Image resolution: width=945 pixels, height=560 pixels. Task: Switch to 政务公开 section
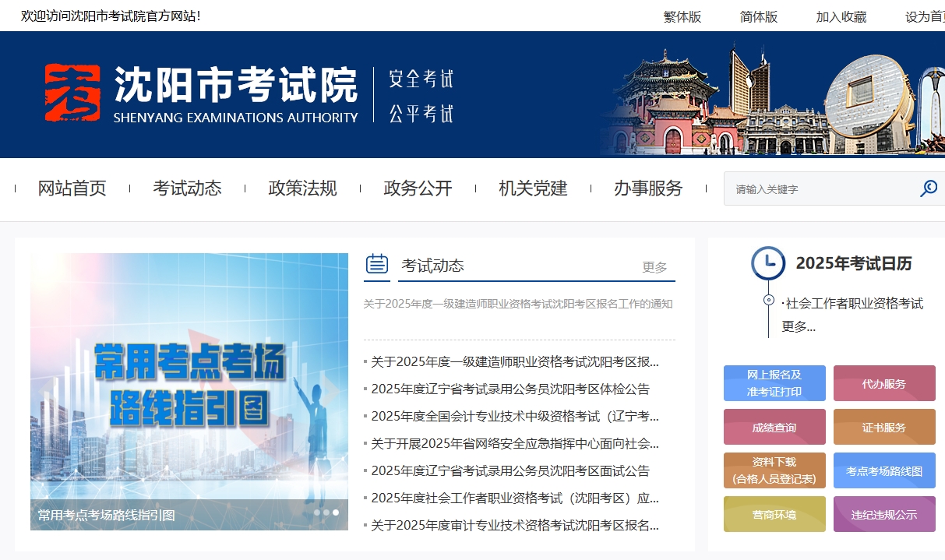(417, 188)
